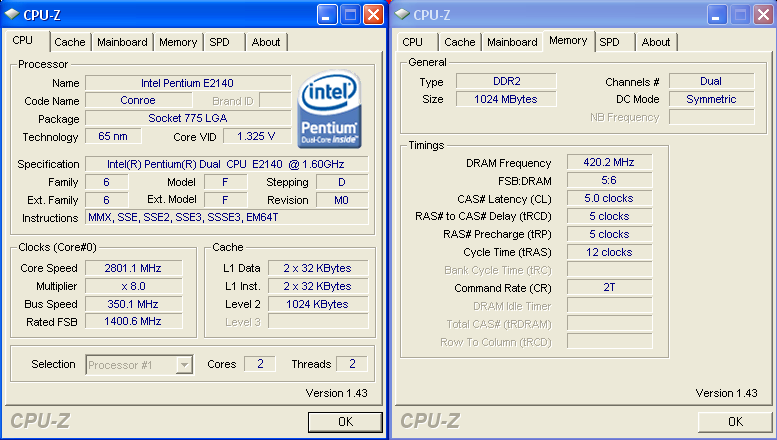Click the Specification field text
777x440 pixels.
point(226,164)
